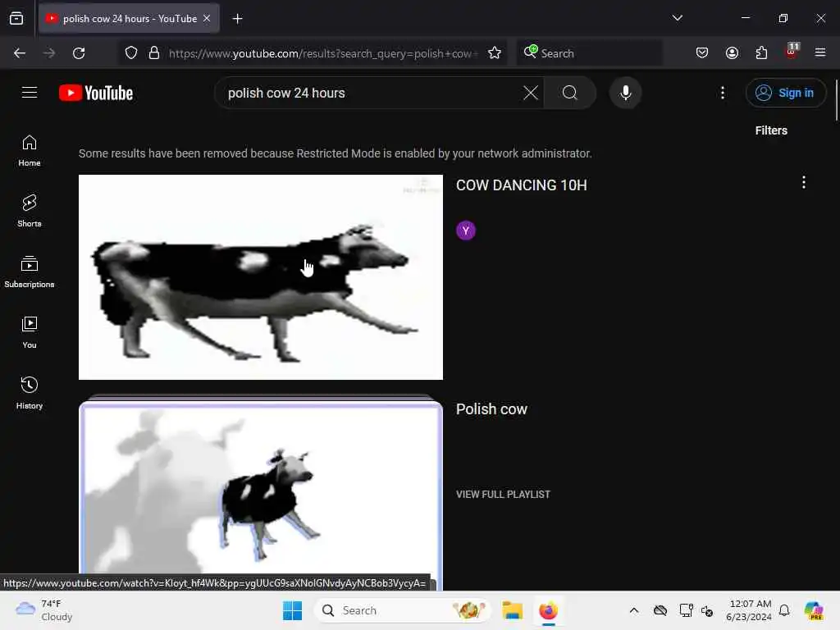Open the purple Y channel avatar
Screen dimensions: 840x630
pos(466,231)
